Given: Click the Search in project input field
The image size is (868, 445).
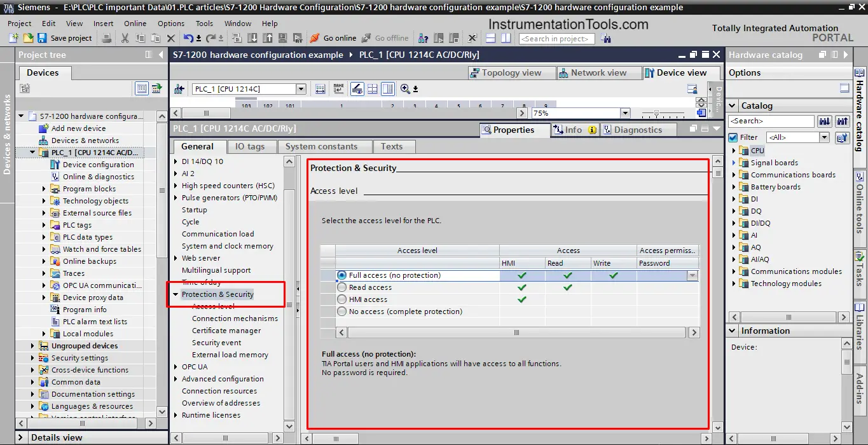Looking at the screenshot, I should pyautogui.click(x=556, y=38).
